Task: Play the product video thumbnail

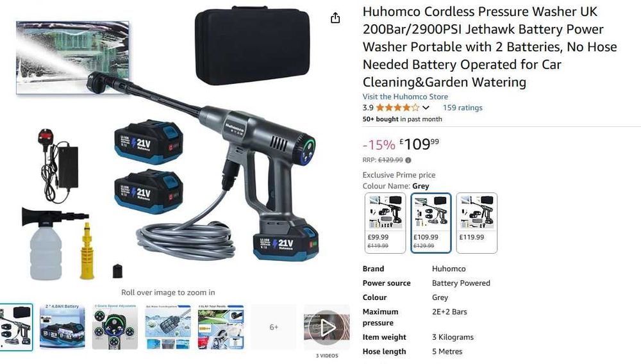Action: [327, 327]
